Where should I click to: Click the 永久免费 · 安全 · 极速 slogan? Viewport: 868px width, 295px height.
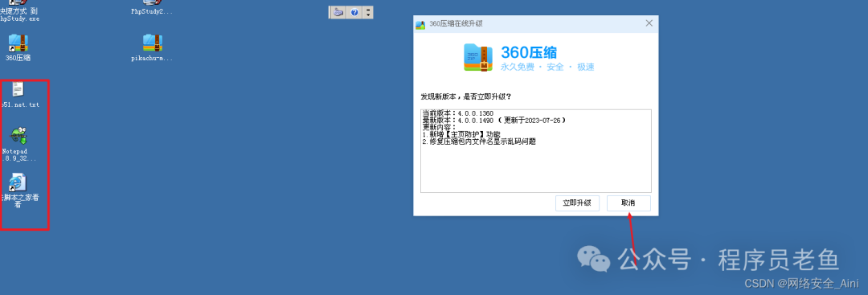pyautogui.click(x=547, y=67)
